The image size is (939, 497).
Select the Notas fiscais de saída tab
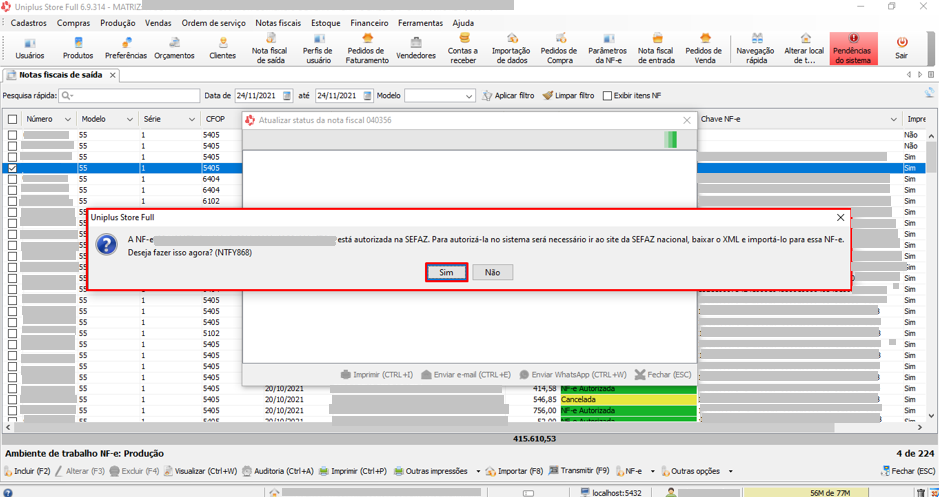[x=60, y=75]
